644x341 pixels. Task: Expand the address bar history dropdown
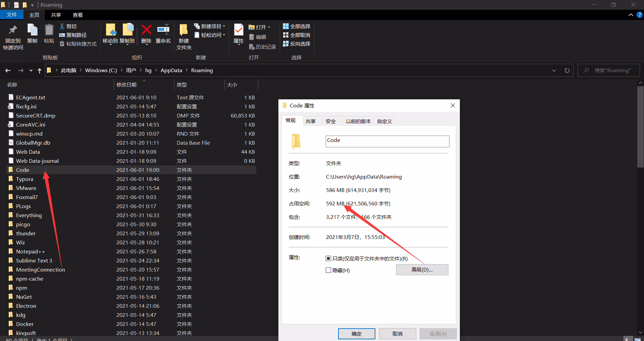tap(554, 70)
